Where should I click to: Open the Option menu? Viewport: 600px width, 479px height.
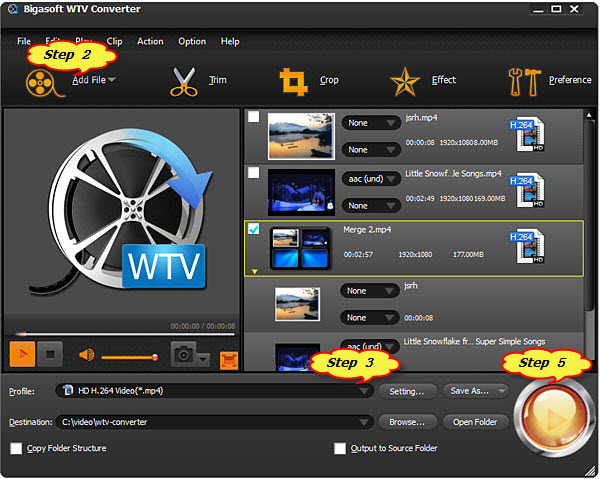click(192, 41)
